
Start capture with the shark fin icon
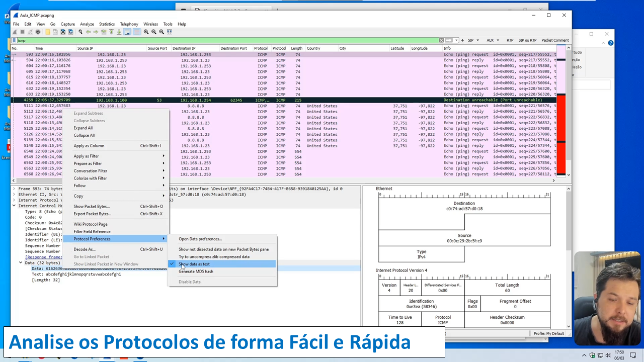15,32
